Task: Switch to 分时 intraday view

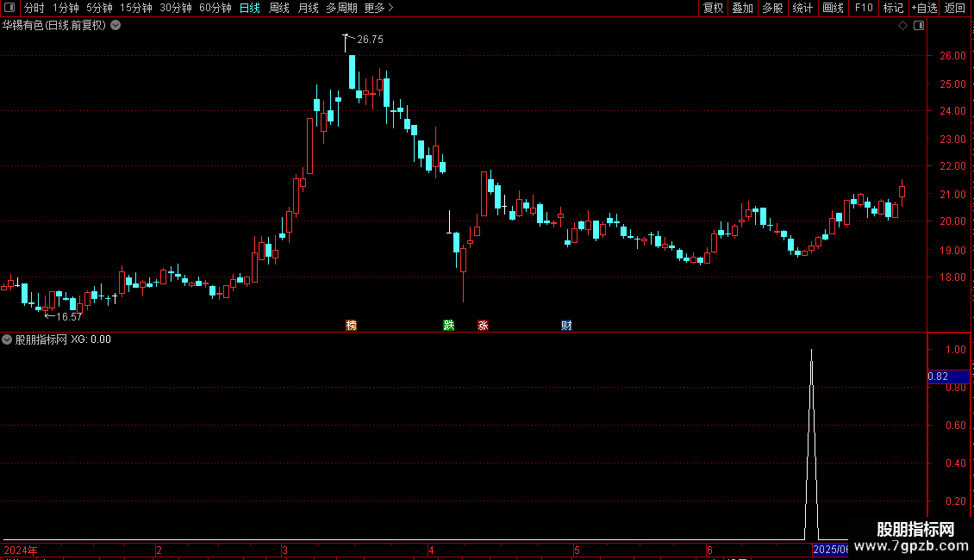Action: tap(34, 8)
